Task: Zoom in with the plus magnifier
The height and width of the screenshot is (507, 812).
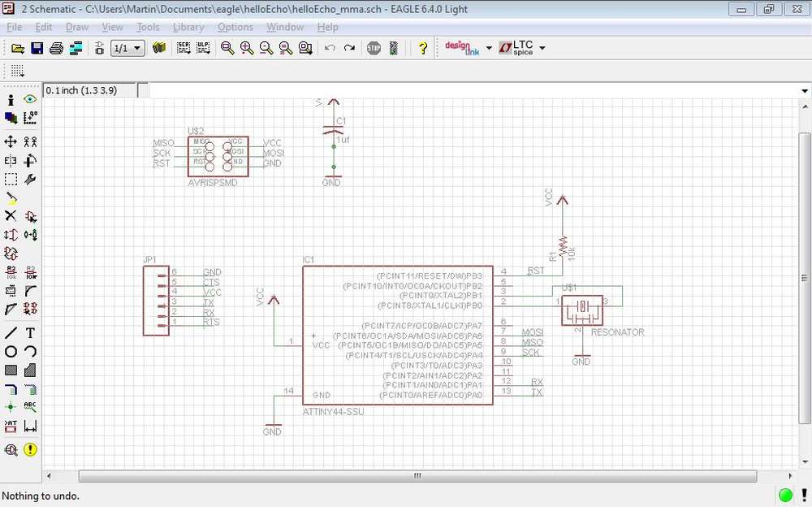Action: (247, 48)
